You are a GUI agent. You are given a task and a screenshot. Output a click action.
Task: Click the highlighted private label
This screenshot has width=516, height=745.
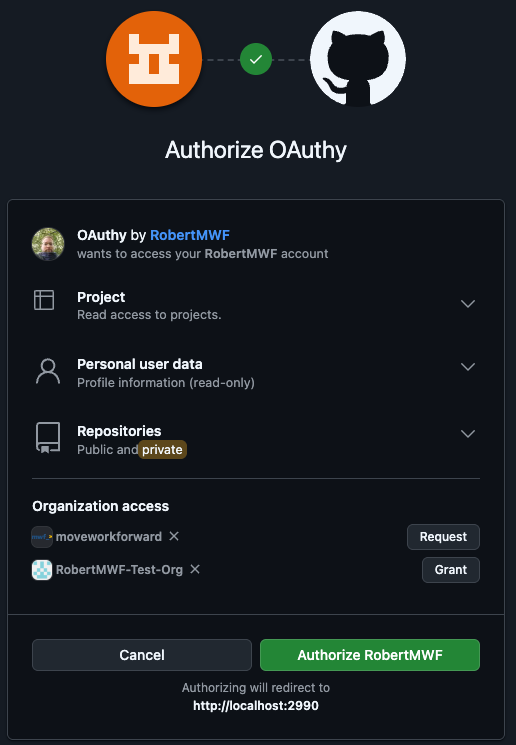pos(162,449)
